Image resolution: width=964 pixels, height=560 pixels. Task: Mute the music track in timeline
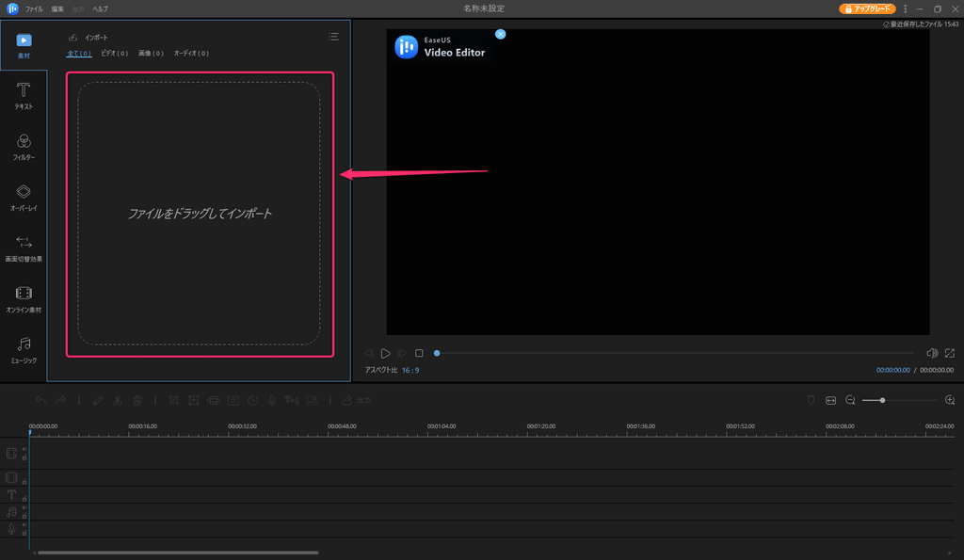[24, 508]
